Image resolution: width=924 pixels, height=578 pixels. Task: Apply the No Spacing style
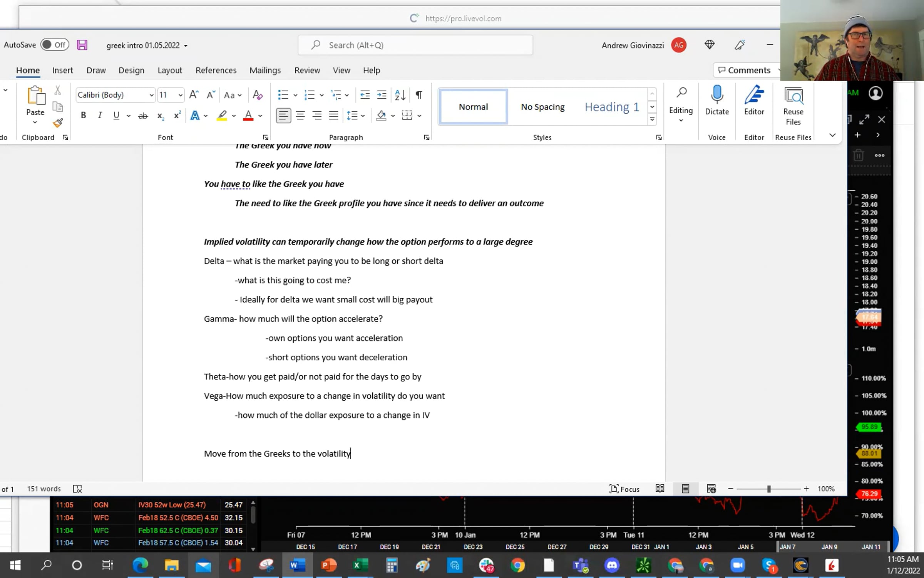542,107
